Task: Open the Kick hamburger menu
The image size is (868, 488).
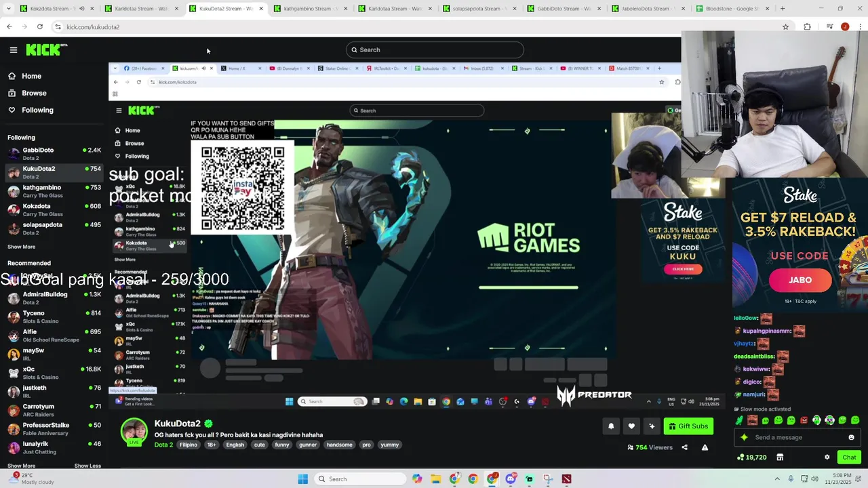Action: [x=13, y=49]
